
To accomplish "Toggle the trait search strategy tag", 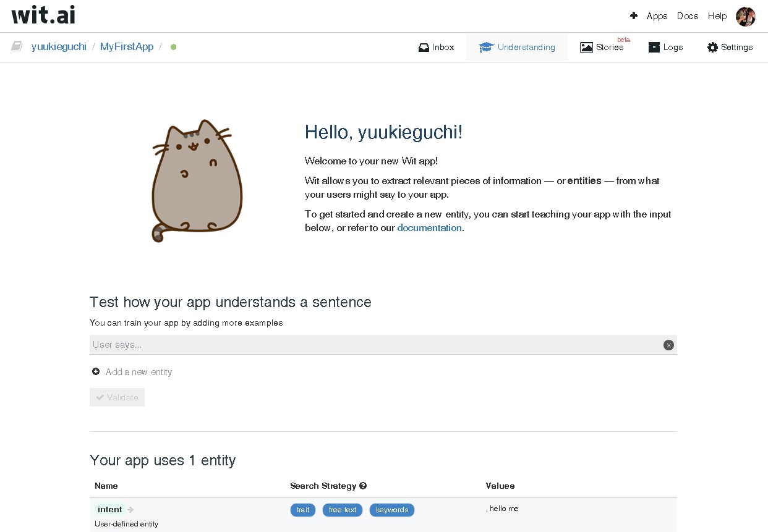I will [x=303, y=510].
